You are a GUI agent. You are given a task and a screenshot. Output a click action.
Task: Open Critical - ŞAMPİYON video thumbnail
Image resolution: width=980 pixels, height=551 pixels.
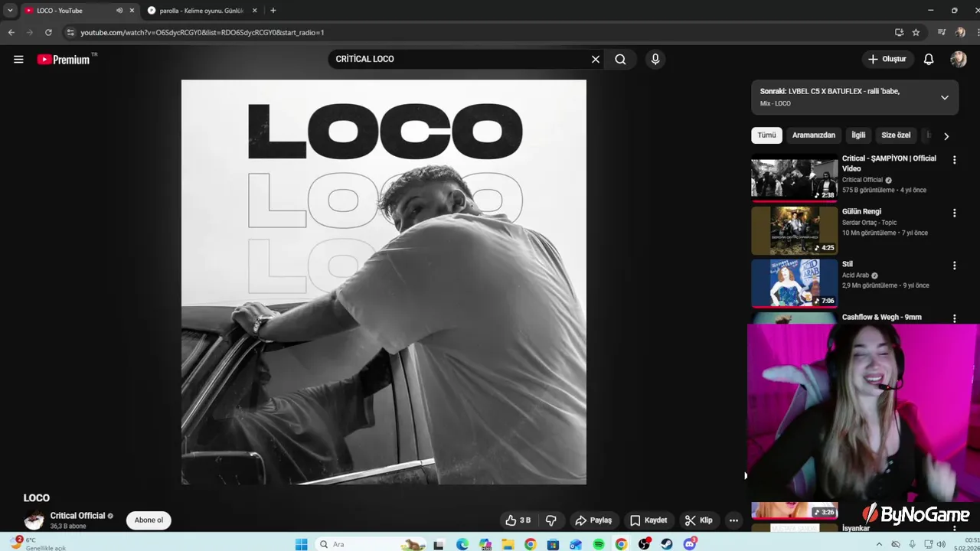[794, 178]
